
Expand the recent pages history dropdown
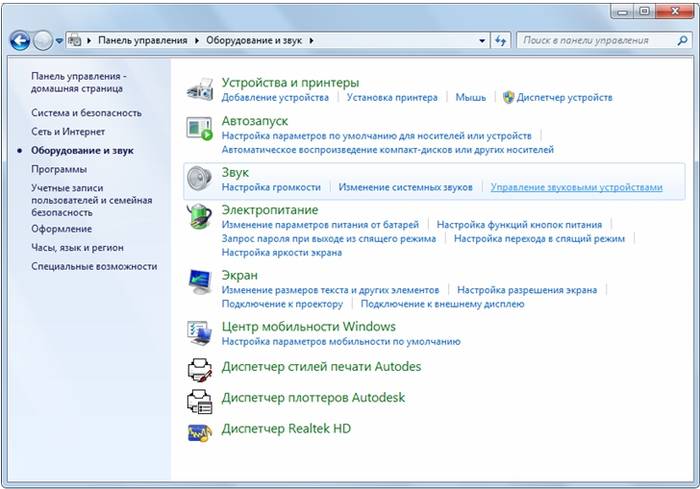tap(60, 41)
